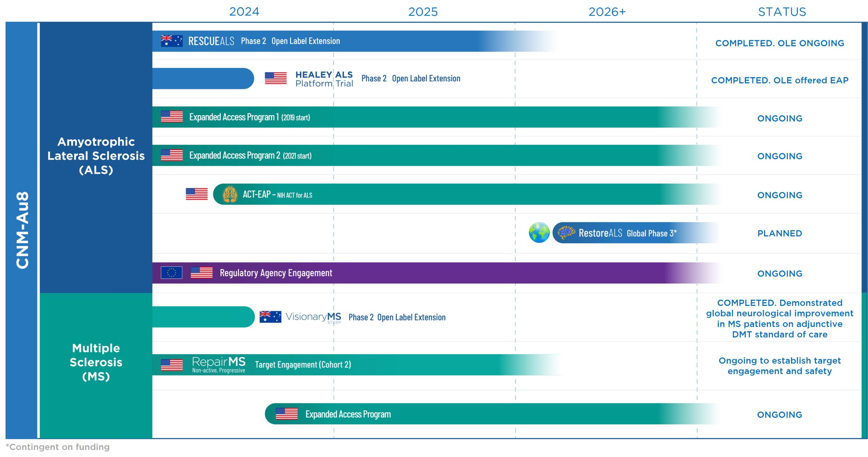868x457 pixels.
Task: Click the US flag on RepairMS bar
Action: click(x=172, y=365)
